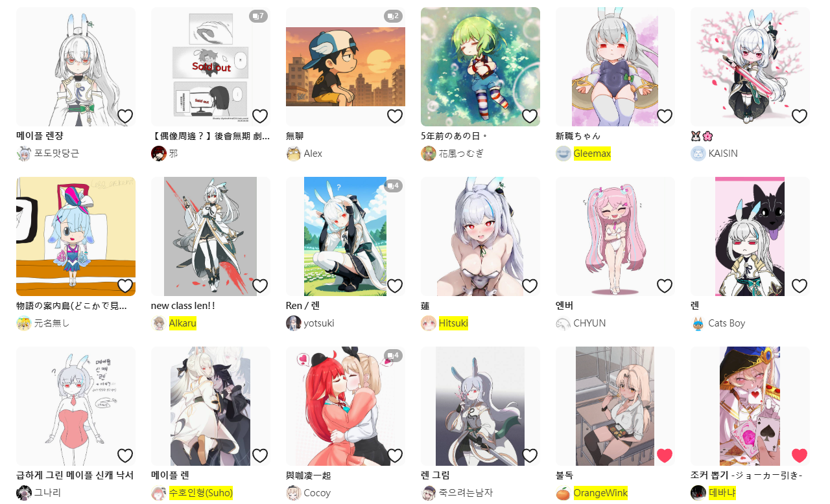Remove like from 조커 뽑기 artwork
This screenshot has height=504, width=830.
coord(800,455)
